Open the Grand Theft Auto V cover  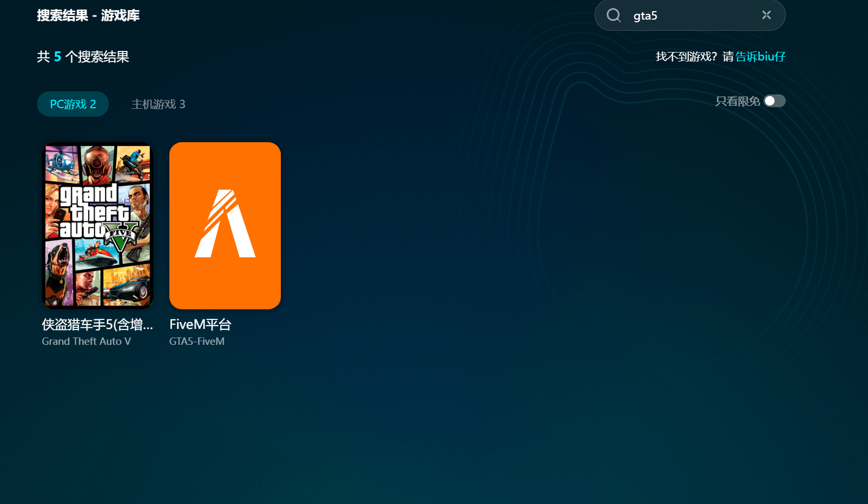(x=98, y=225)
